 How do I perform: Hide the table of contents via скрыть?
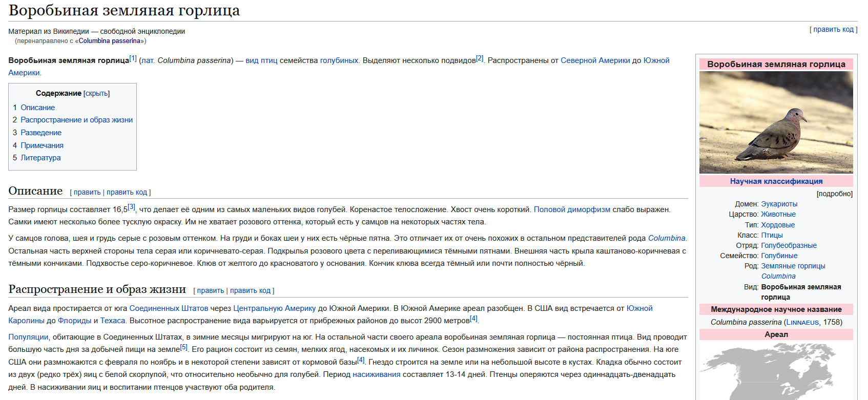point(96,93)
